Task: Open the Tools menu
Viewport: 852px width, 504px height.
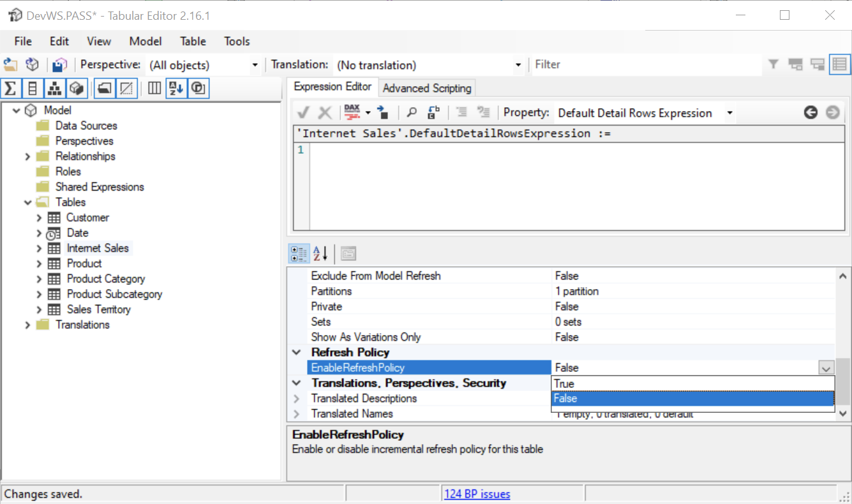Action: click(237, 41)
